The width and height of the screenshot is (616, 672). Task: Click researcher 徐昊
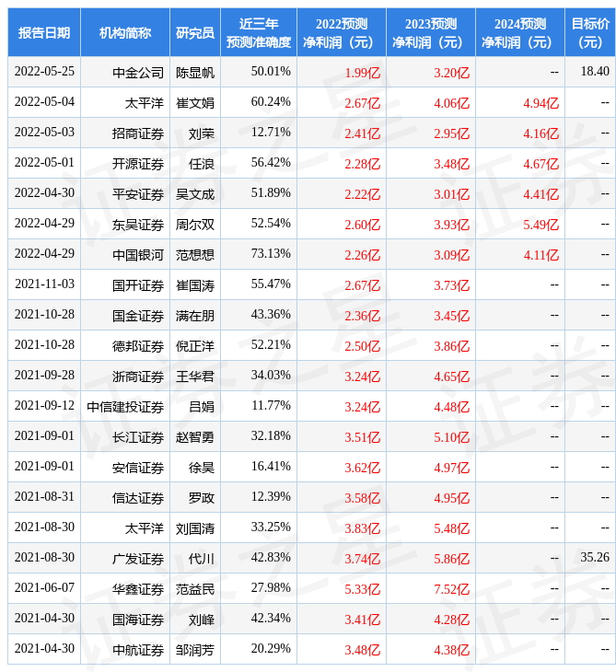[x=202, y=468]
